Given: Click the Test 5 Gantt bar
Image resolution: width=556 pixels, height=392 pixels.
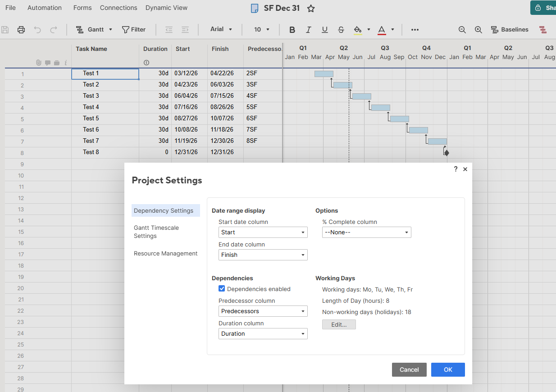Looking at the screenshot, I should (400, 119).
